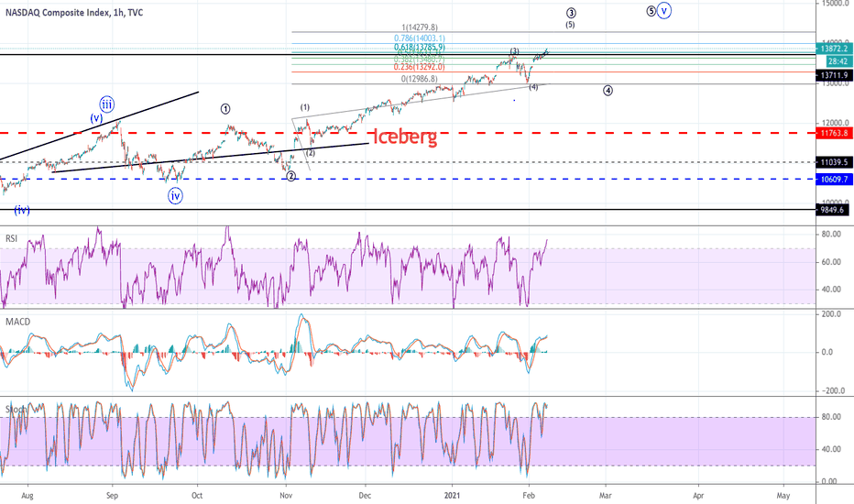Click 60.00 on the RSI axis
Image resolution: width=854 pixels, height=504 pixels.
tap(832, 262)
